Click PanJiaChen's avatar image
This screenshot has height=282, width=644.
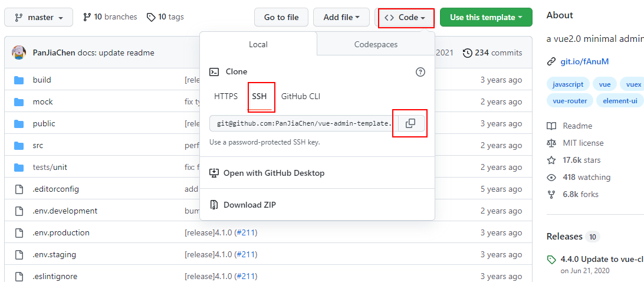click(x=19, y=53)
